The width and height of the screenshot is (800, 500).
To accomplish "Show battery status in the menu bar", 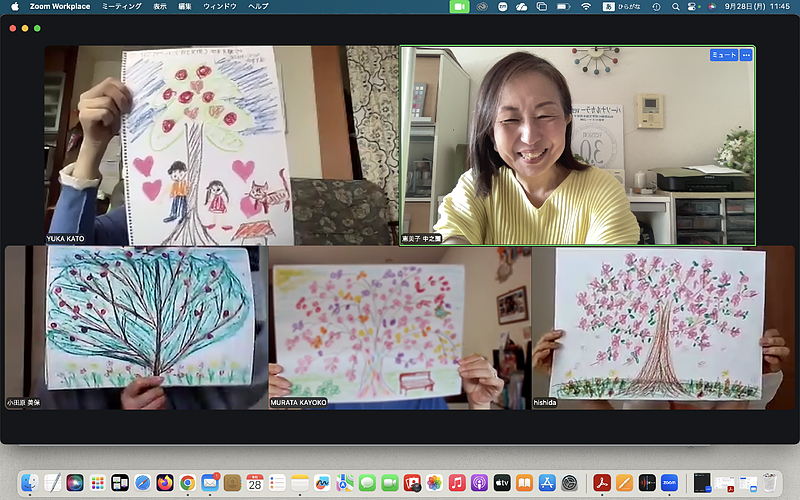I will (x=564, y=6).
